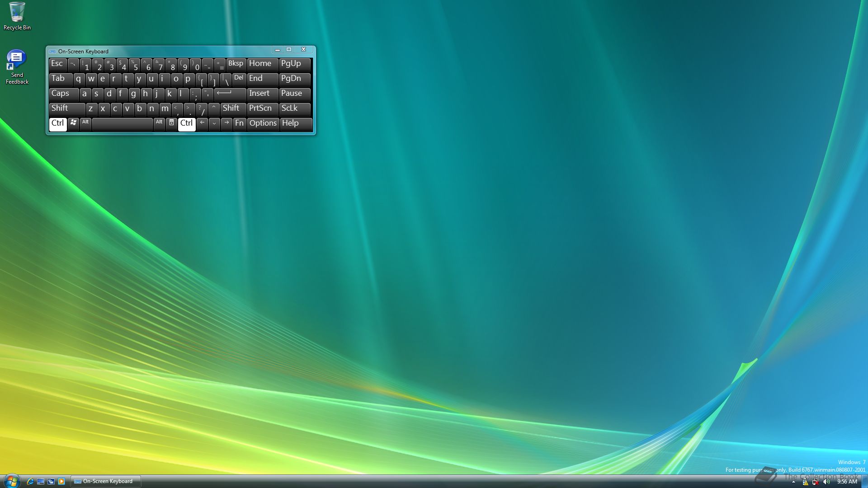Select the Send Feedback desktop shortcut

pos(17,67)
